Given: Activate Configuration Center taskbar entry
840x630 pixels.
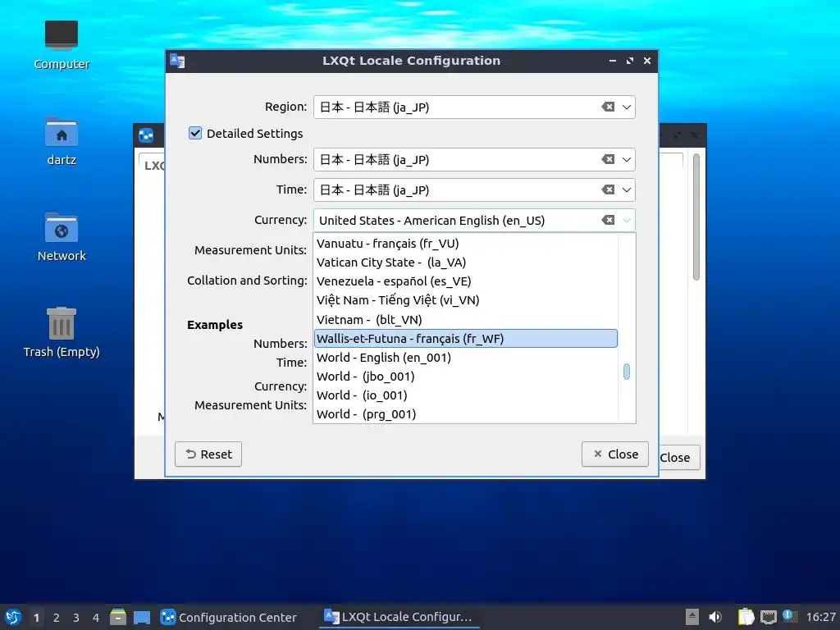Looking at the screenshot, I should pos(229,617).
